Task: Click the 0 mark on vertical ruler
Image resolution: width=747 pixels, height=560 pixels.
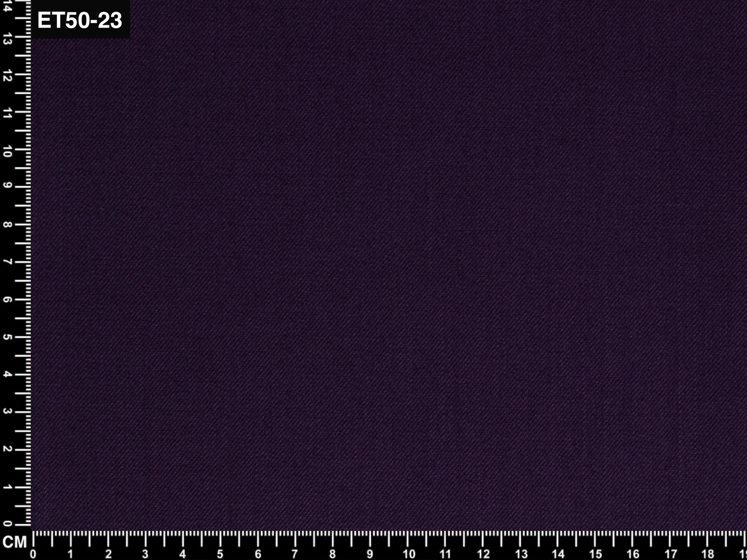Action: pos(7,523)
